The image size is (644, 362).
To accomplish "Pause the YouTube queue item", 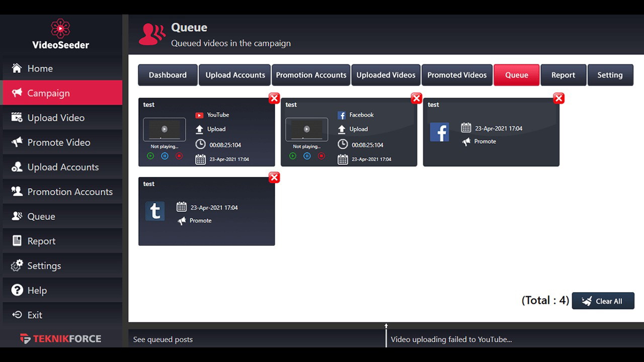I will pyautogui.click(x=165, y=156).
